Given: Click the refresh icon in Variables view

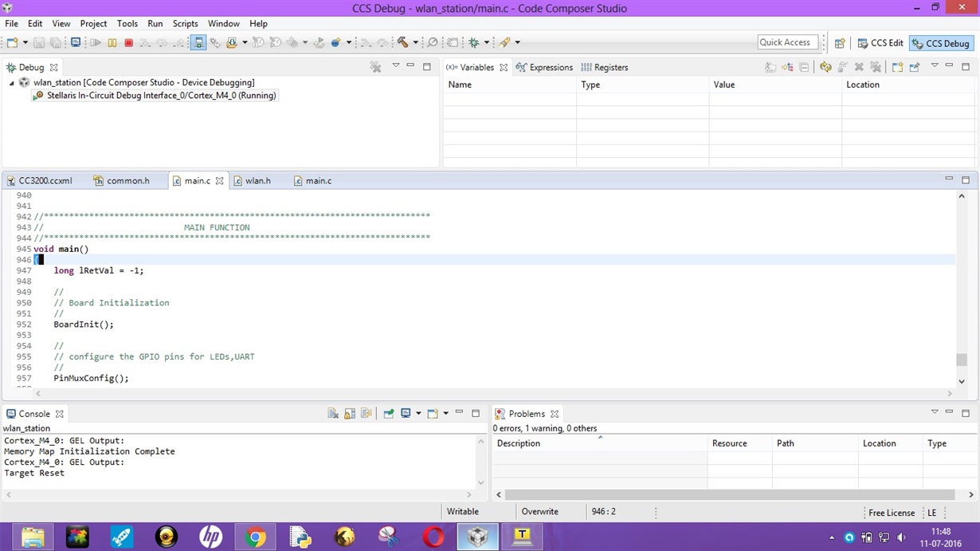Looking at the screenshot, I should point(825,67).
